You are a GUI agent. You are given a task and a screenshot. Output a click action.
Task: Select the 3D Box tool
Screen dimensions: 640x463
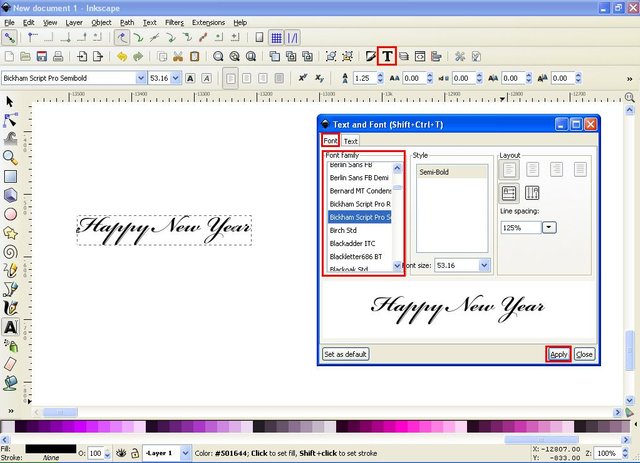pos(10,195)
